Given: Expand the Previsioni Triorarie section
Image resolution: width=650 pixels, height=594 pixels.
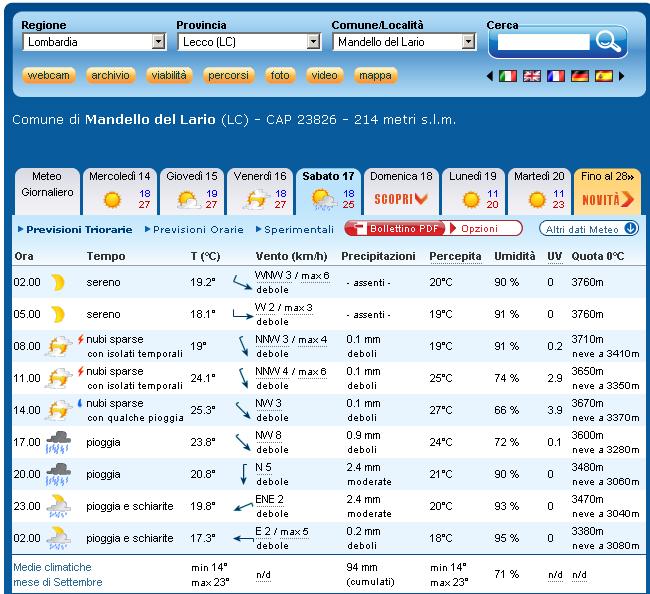Looking at the screenshot, I should click(x=75, y=229).
